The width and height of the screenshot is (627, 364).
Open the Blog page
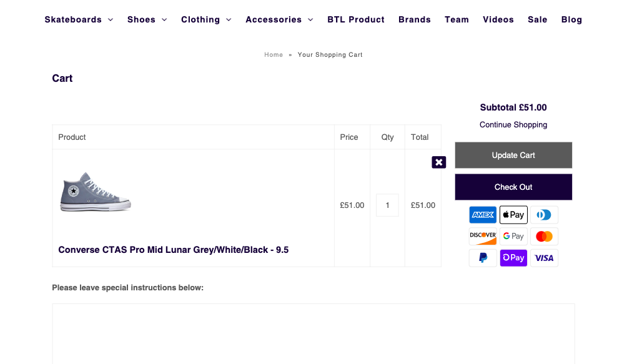(x=571, y=19)
